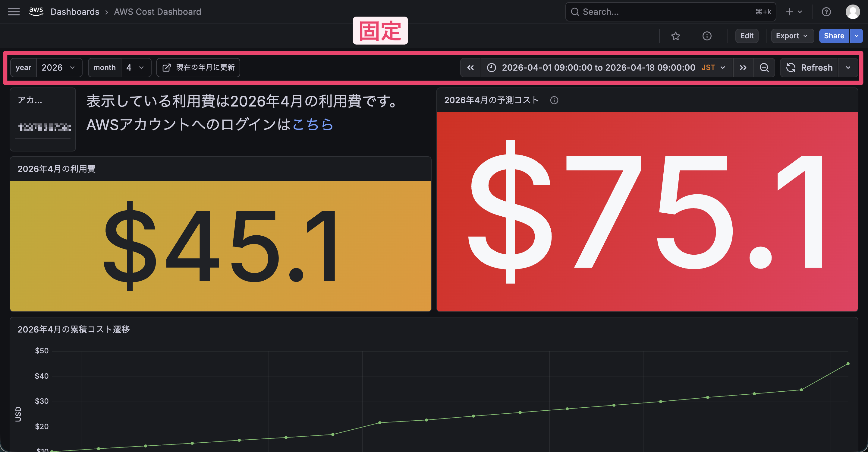This screenshot has width=868, height=452.
Task: Open the year 2026 dropdown
Action: [59, 68]
